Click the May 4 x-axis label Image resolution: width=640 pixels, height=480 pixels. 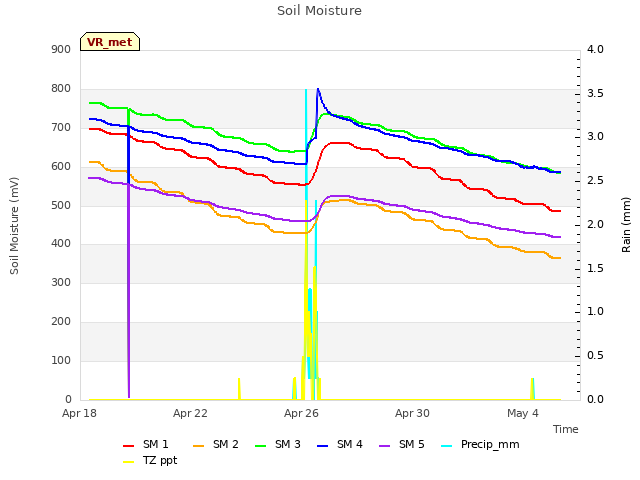523,413
